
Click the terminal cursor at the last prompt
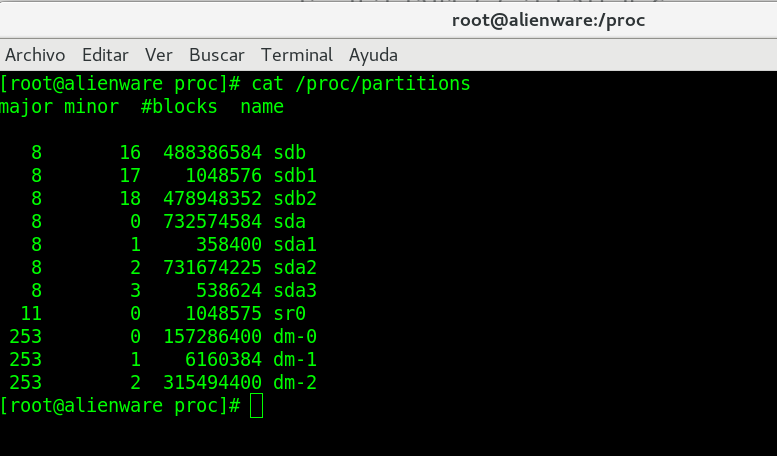(257, 406)
